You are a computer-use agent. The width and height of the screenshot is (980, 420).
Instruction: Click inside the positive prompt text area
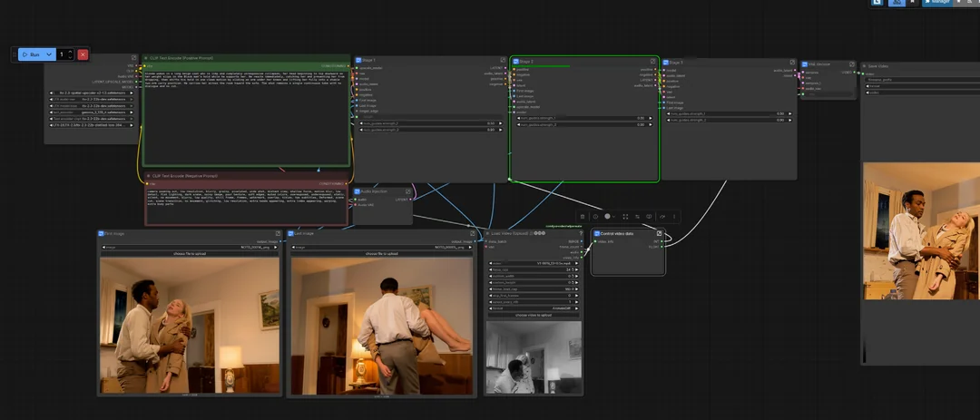246,117
